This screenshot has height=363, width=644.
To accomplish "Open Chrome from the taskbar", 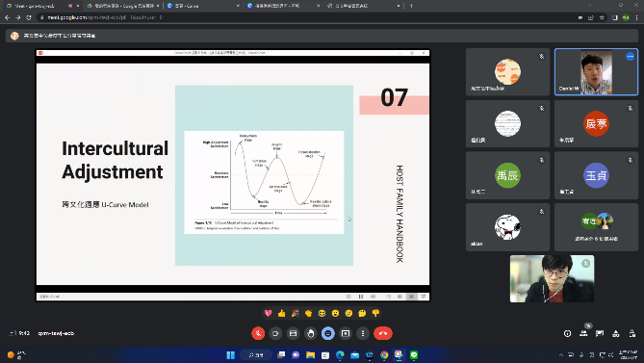I will (x=384, y=355).
